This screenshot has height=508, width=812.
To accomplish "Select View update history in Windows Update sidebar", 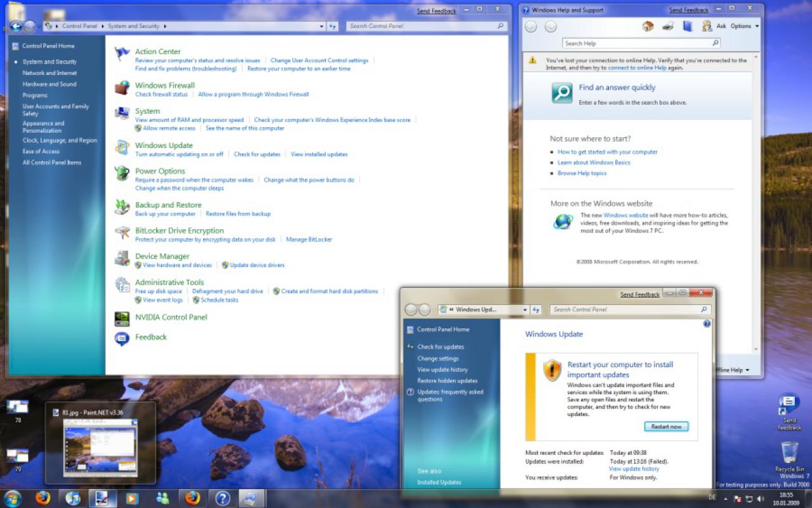I will point(442,370).
